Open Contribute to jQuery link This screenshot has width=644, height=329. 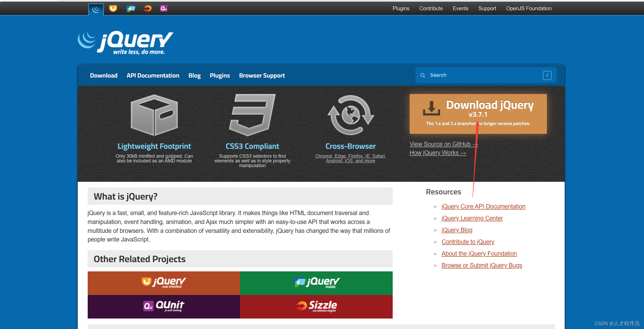point(468,242)
